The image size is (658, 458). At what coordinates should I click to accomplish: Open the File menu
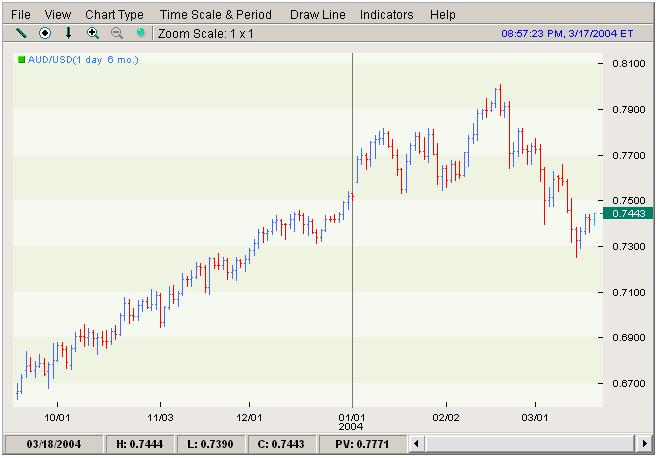click(x=20, y=15)
